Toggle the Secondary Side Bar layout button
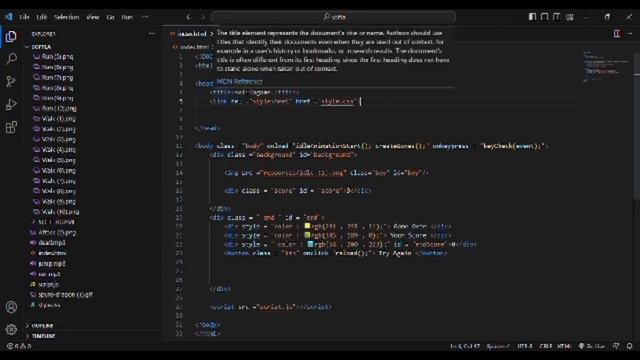Image resolution: width=640 pixels, height=360 pixels. coord(556,17)
